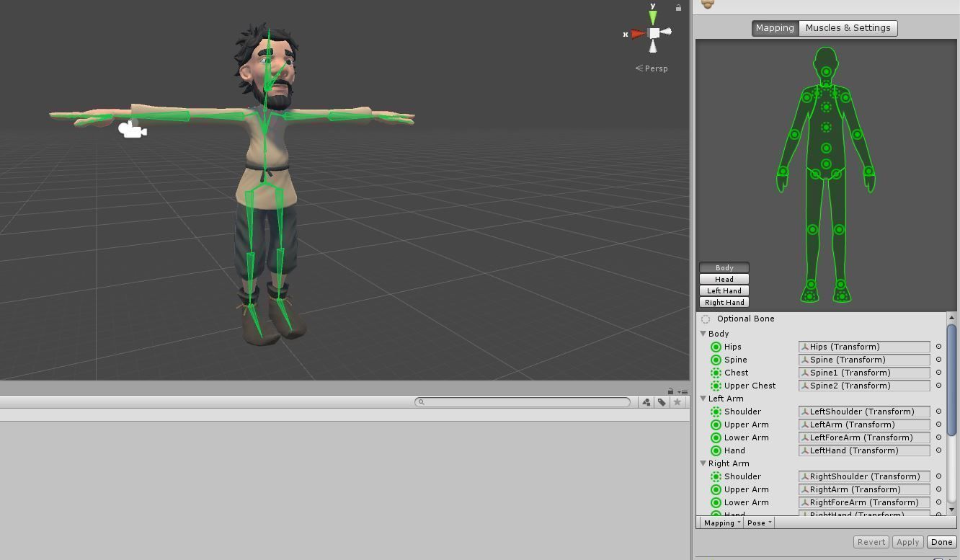Collapse the Right Arm bone group
The width and height of the screenshot is (960, 560).
[703, 463]
